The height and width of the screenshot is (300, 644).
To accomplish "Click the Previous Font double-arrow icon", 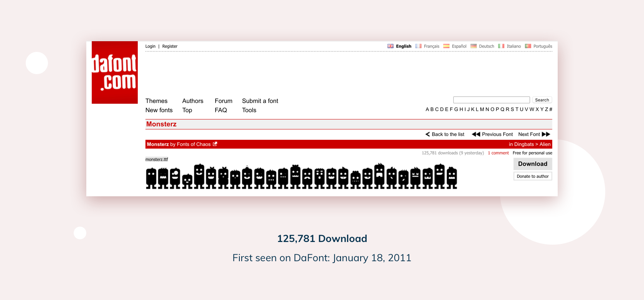I will point(476,134).
